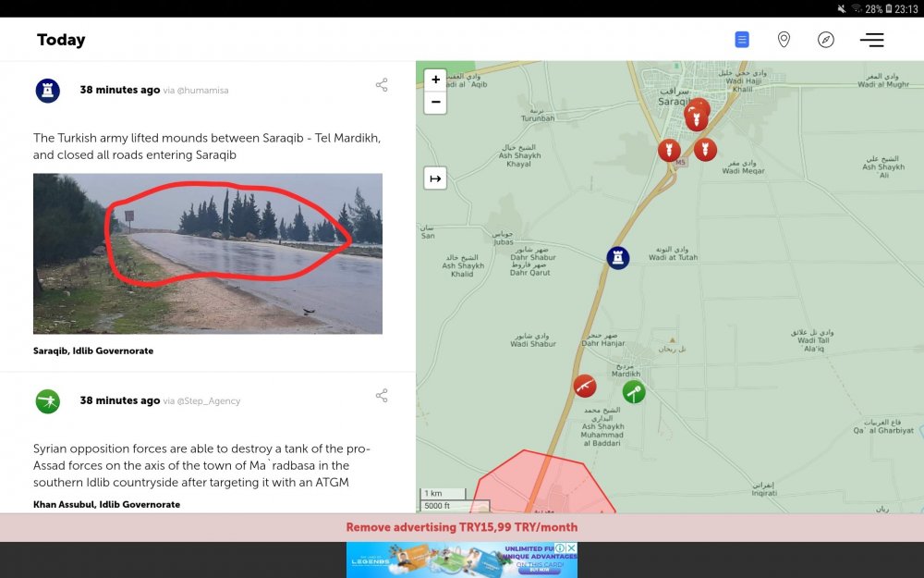Zoom out on the map
The height and width of the screenshot is (578, 924).
435,102
